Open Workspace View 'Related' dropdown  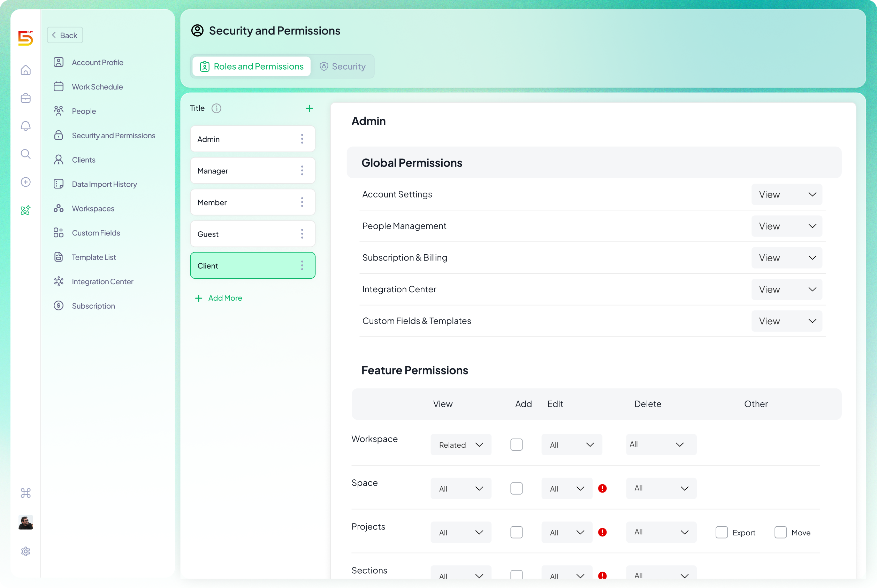[x=461, y=445]
